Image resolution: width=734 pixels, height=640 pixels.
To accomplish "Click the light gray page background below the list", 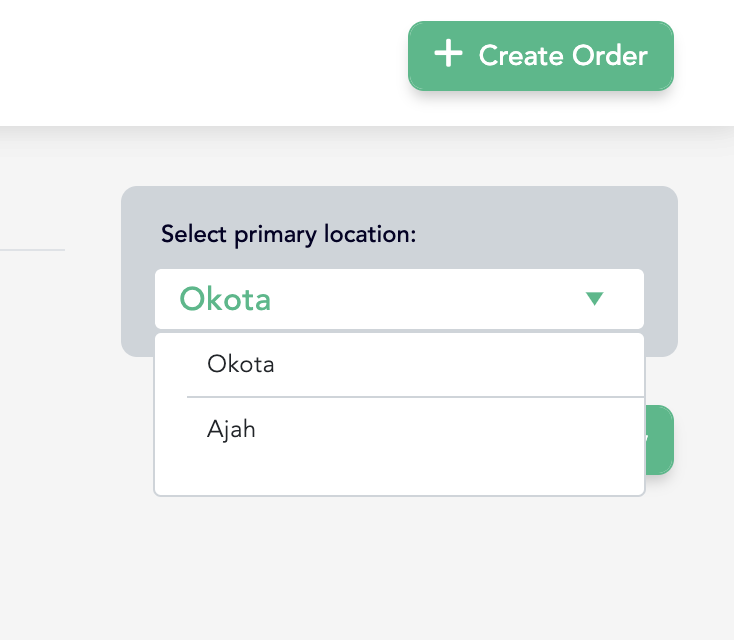I will tap(400, 570).
